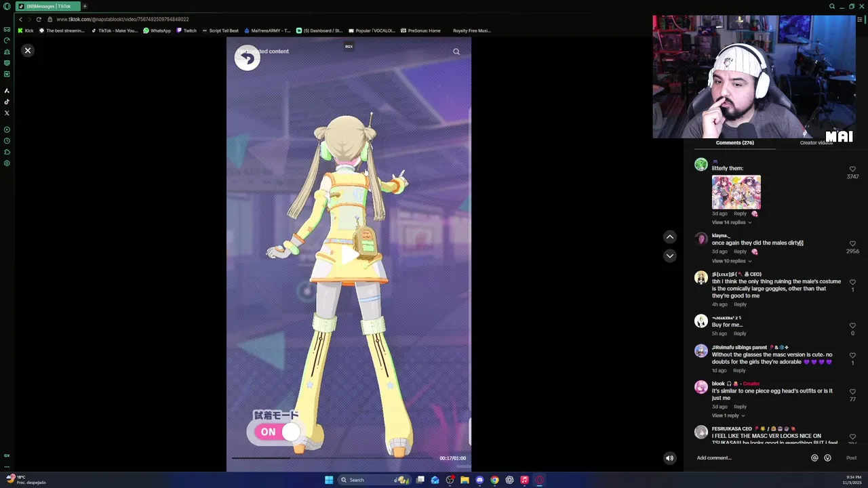Open Google Chrome from taskbar
Screen dimensions: 868x488
[x=494, y=480]
